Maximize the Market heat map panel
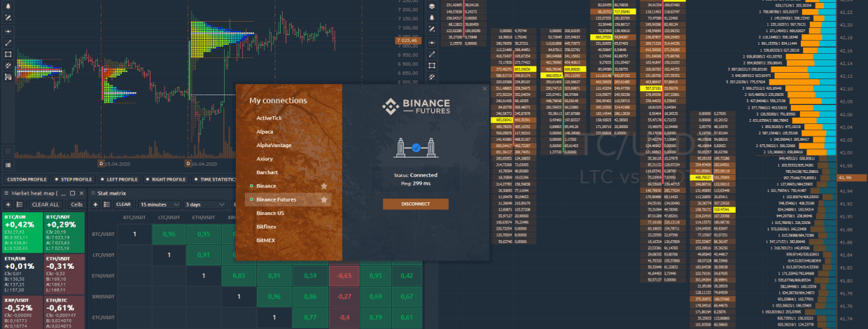This screenshot has width=868, height=329. [72, 193]
